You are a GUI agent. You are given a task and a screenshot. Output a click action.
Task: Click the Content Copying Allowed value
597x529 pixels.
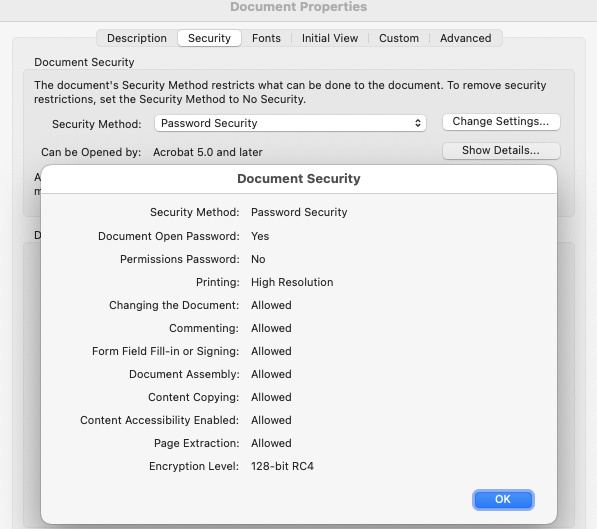tap(271, 397)
